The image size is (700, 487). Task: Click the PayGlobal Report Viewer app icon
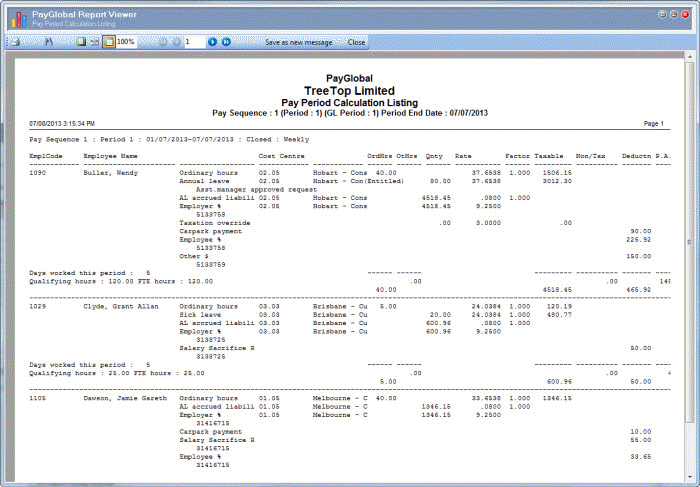19,20
